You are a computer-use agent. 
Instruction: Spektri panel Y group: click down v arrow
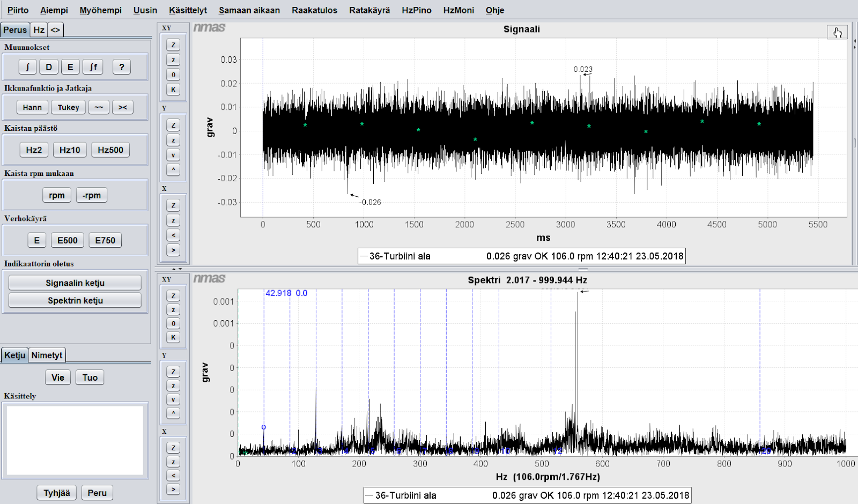[173, 399]
